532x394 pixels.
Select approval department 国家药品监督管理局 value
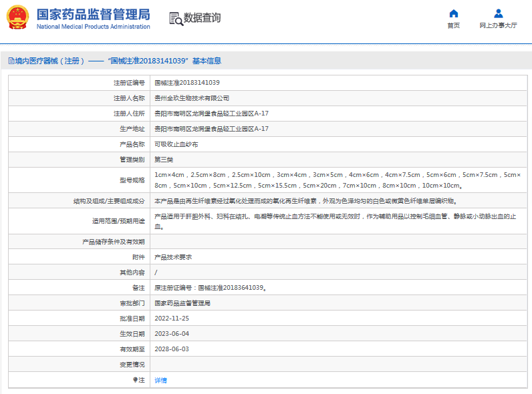click(182, 303)
